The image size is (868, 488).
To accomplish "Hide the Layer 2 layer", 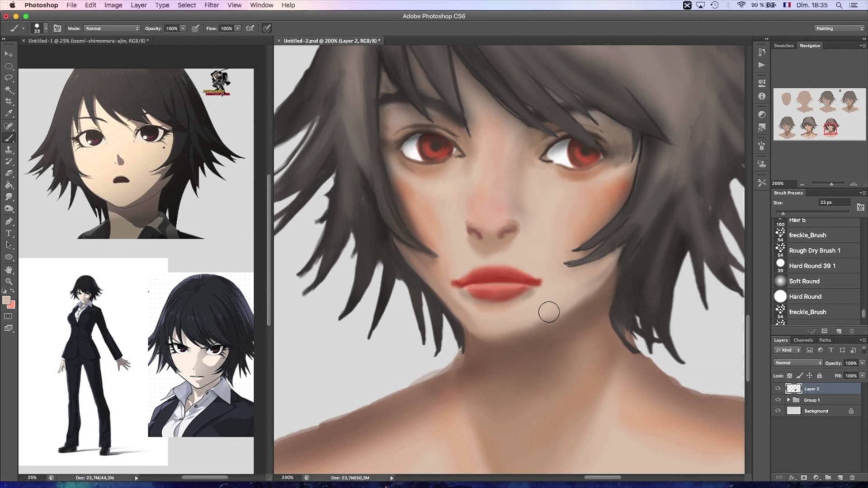I will pyautogui.click(x=778, y=389).
